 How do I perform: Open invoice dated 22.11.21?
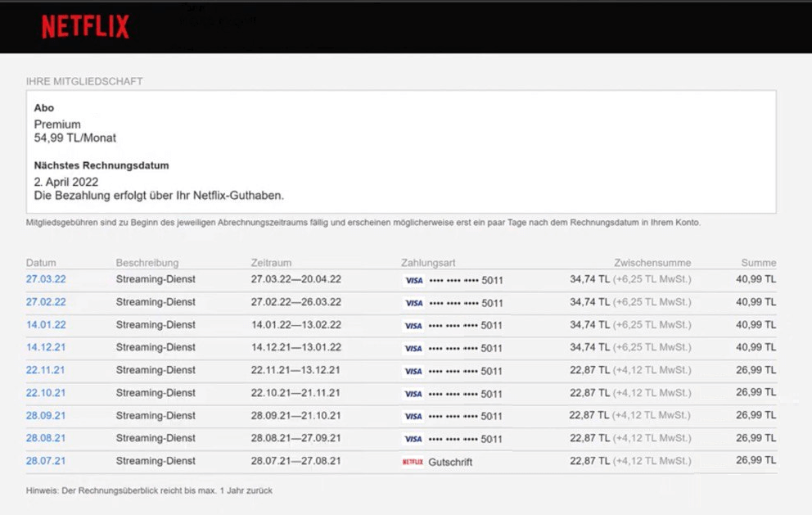[46, 370]
